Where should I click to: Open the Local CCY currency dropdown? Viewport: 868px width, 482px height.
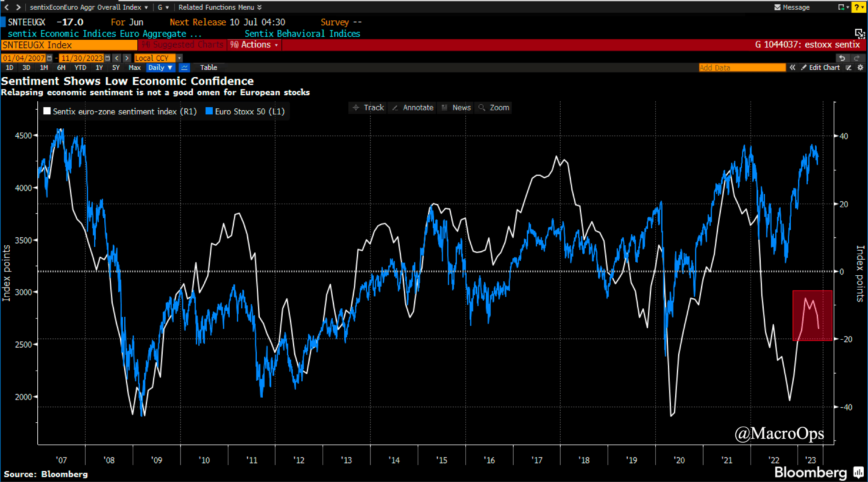(179, 58)
